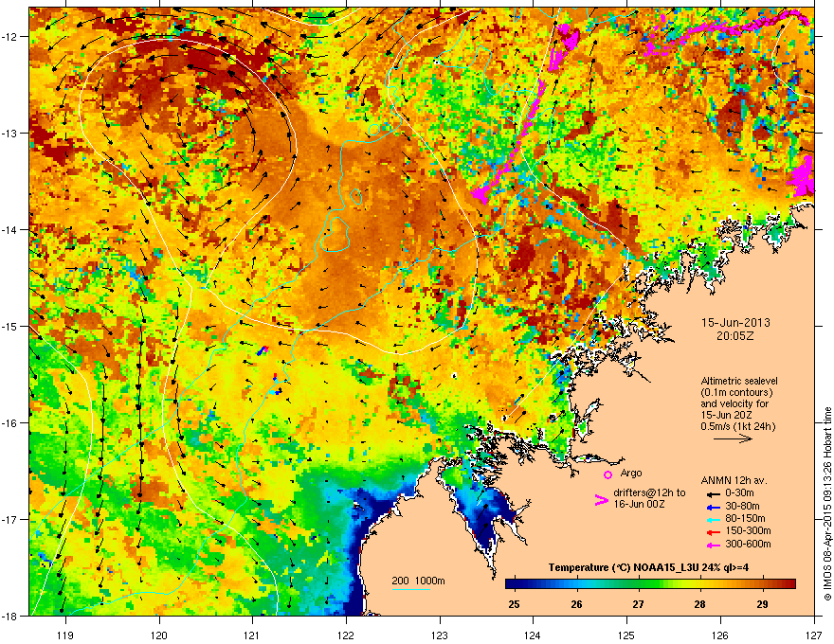The image size is (834, 644).
Task: Click the Argo legend label
Action: pos(631,473)
